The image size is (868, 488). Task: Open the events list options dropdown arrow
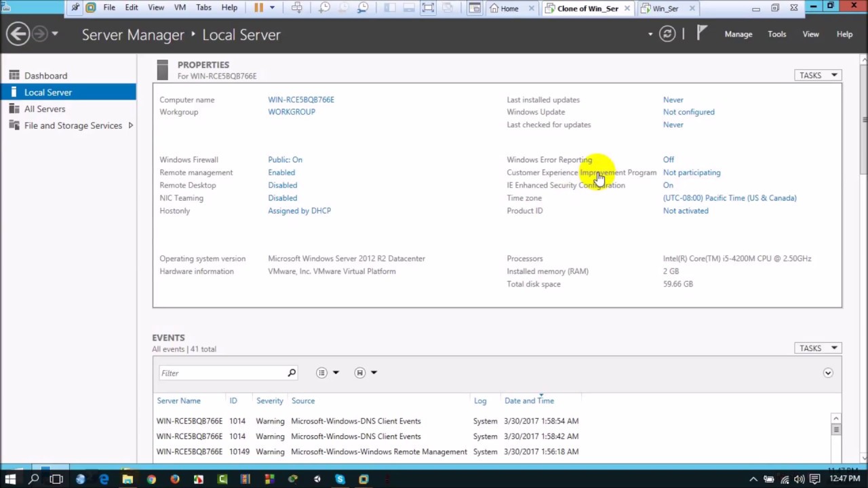336,373
